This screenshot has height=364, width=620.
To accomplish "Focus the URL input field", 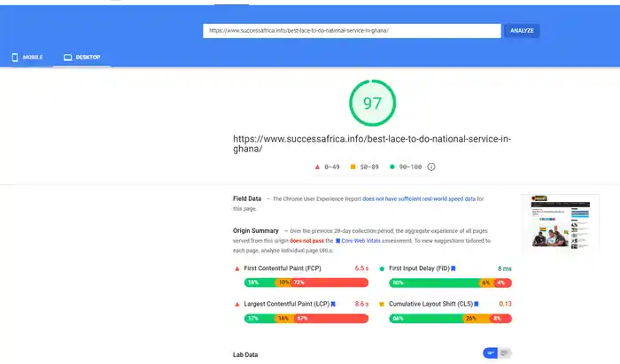I will pos(352,31).
